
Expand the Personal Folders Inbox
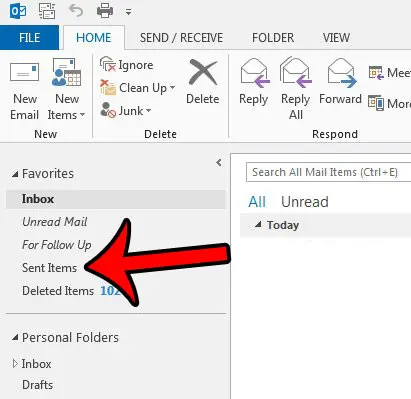[x=15, y=364]
